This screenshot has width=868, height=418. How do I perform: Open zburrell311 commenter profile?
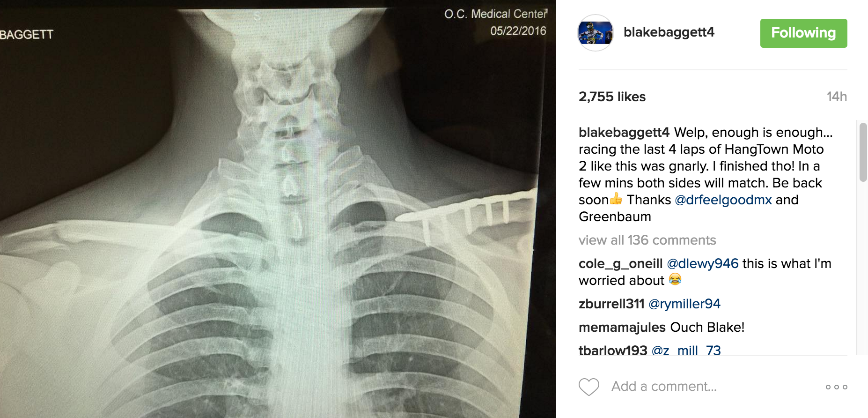click(611, 304)
